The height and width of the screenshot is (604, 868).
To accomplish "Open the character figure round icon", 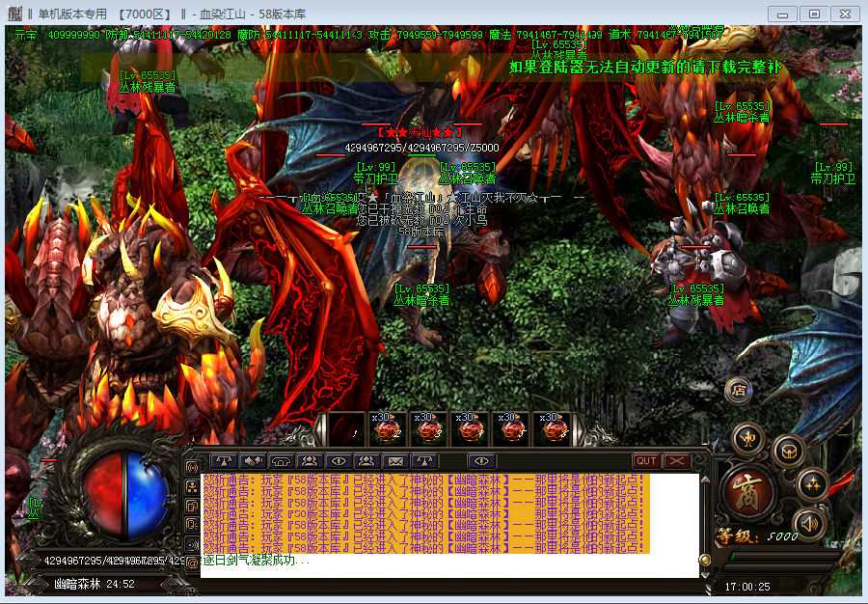I will [x=748, y=440].
